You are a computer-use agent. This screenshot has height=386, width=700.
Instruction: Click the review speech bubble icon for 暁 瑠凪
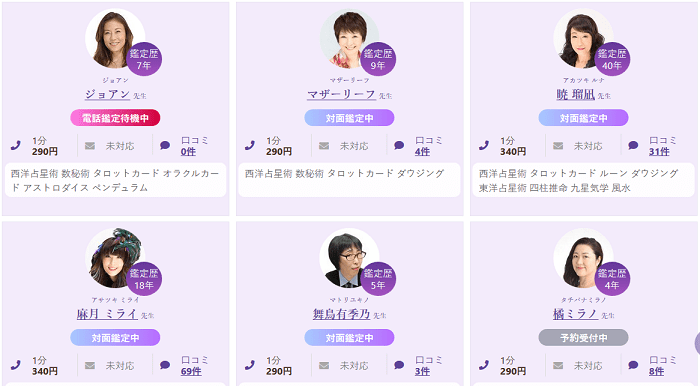point(633,145)
